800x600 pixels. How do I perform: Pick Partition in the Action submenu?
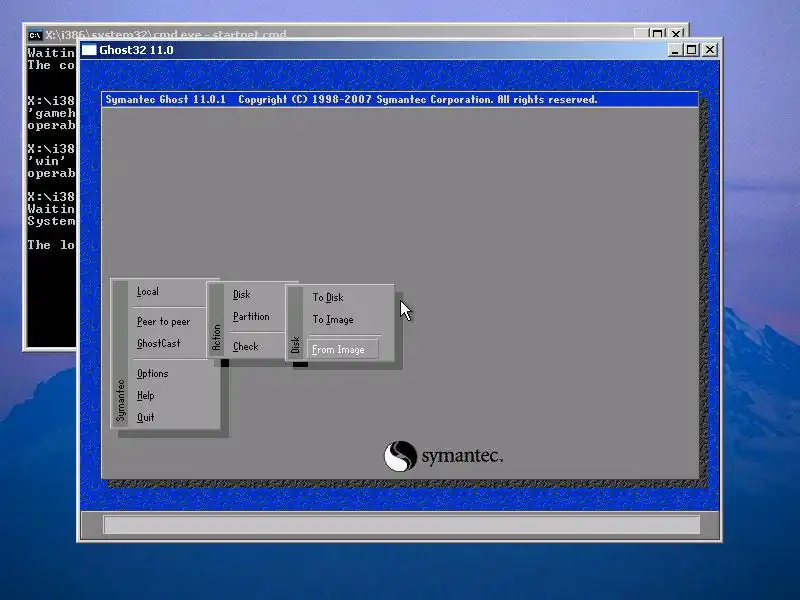point(251,316)
